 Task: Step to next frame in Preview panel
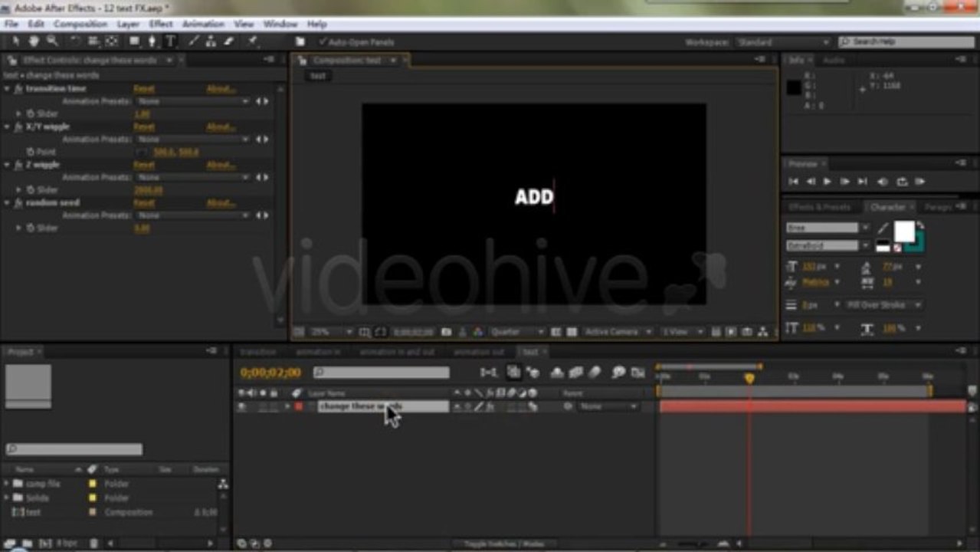point(844,182)
